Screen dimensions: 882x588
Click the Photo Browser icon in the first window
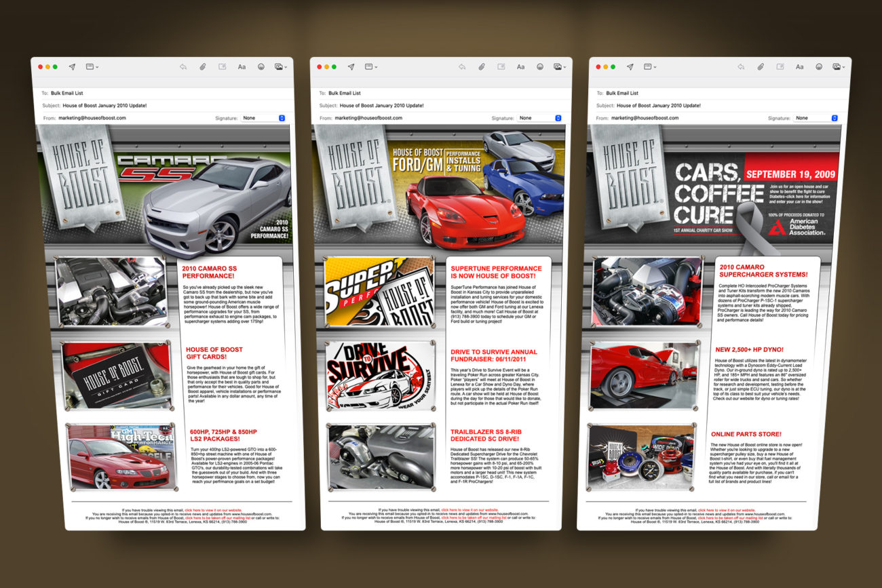pyautogui.click(x=278, y=67)
